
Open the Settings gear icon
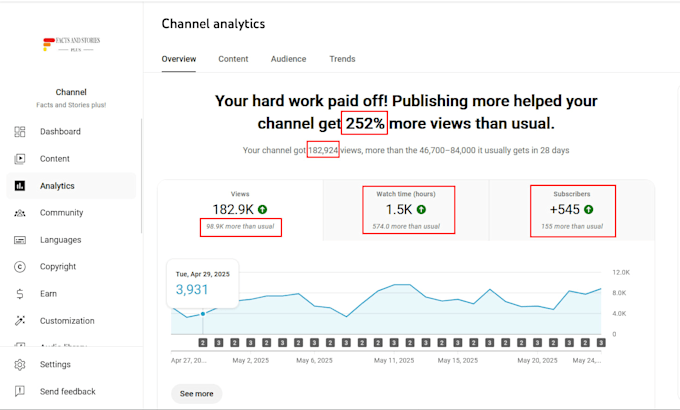click(x=20, y=364)
